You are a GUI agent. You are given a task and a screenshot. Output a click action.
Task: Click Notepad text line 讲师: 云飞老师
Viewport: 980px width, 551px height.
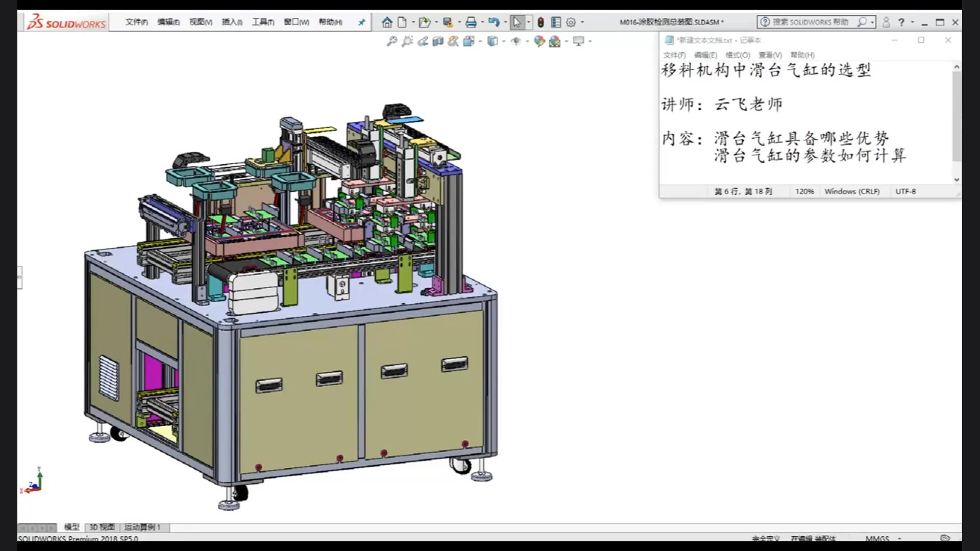click(x=722, y=104)
